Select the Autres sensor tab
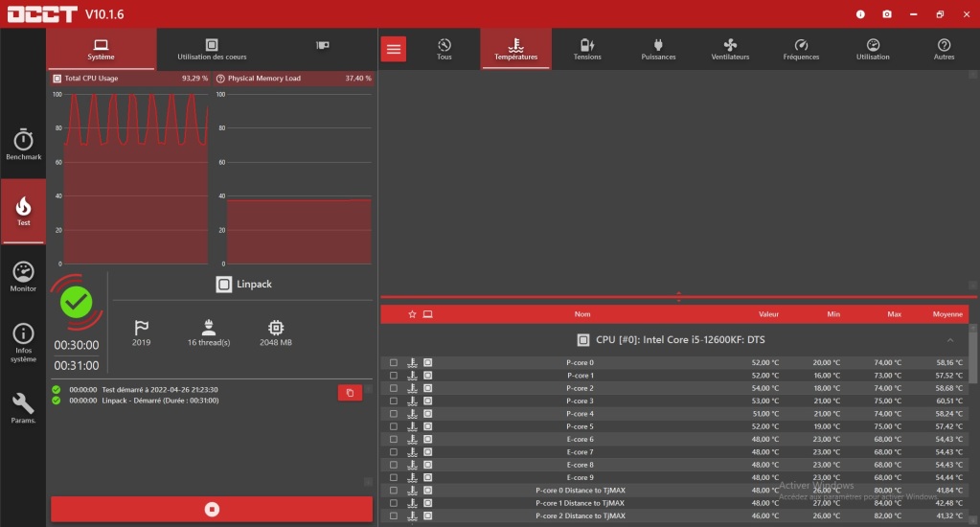Image resolution: width=980 pixels, height=527 pixels. point(944,50)
